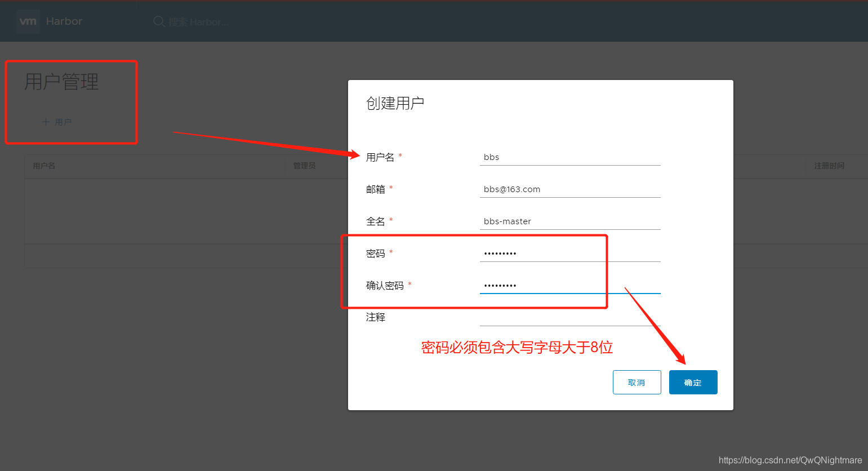Image resolution: width=868 pixels, height=471 pixels.
Task: Click the confirm password input field
Action: pos(570,286)
